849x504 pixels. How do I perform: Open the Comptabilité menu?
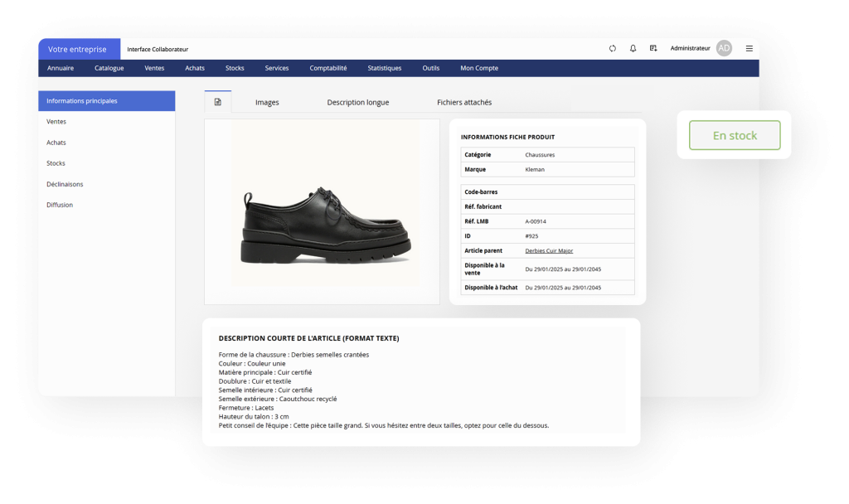pyautogui.click(x=328, y=68)
